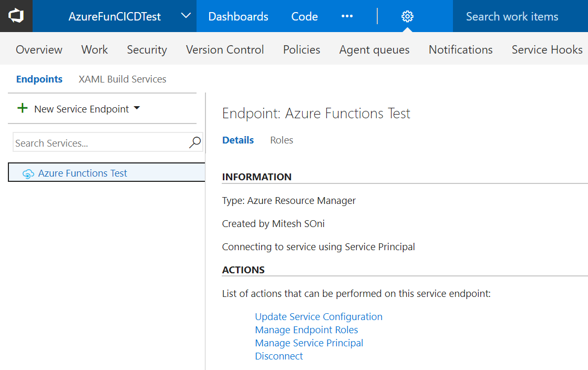Click the 'Type: Azure Resource Manager' text

click(x=289, y=201)
